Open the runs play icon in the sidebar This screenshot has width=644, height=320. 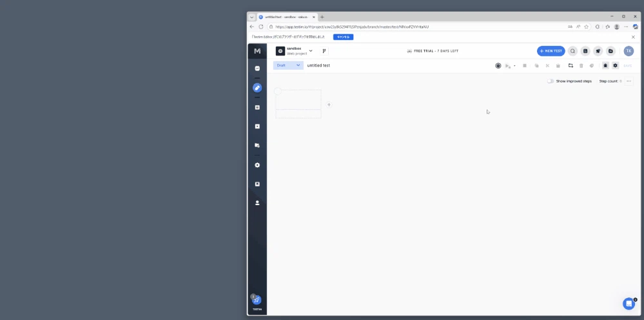tap(257, 126)
